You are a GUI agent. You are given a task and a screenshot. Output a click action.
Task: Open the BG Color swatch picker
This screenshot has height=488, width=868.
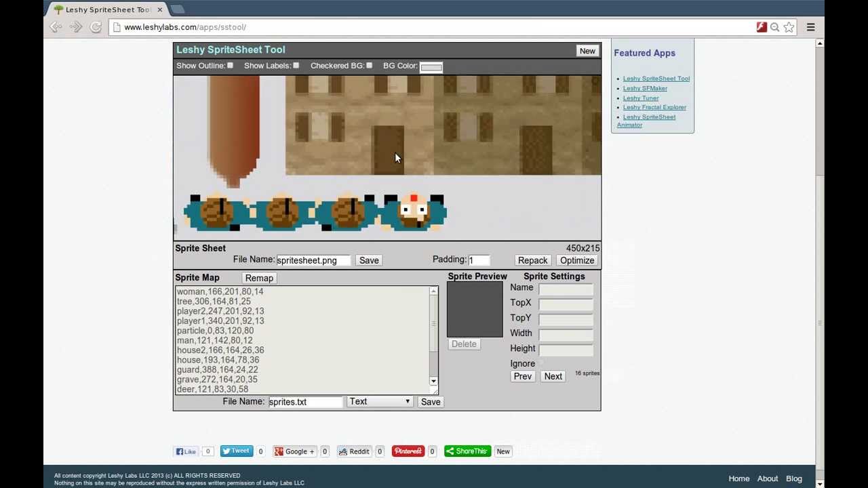431,66
